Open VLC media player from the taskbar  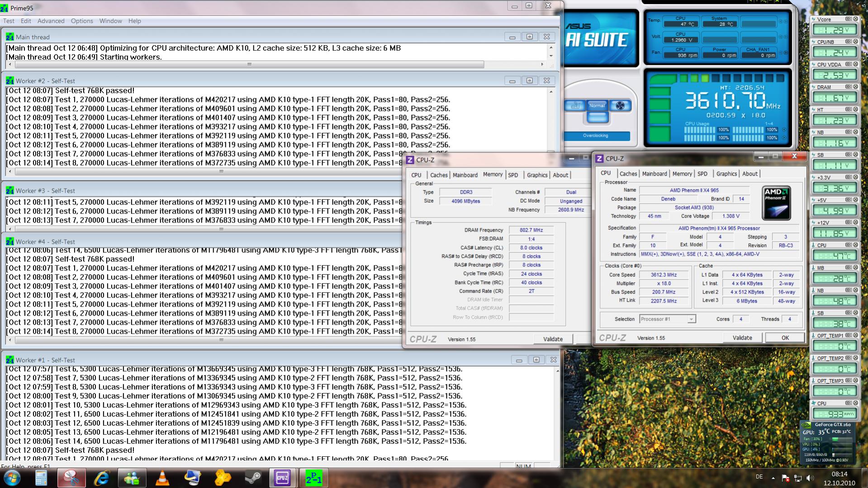click(162, 478)
